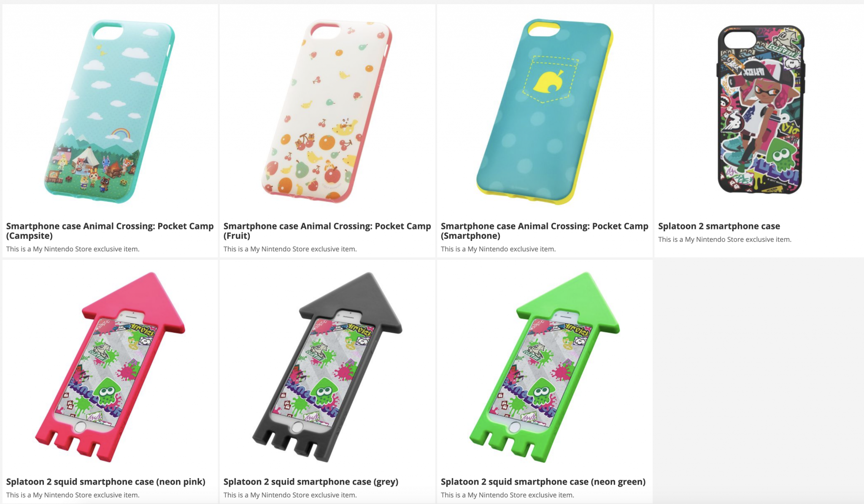Open the Campsite phone case image

coord(110,112)
